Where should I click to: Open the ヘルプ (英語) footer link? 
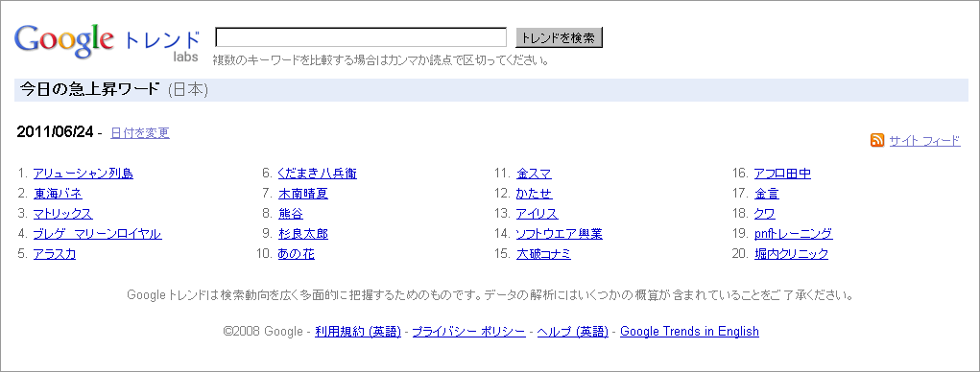pyautogui.click(x=572, y=332)
